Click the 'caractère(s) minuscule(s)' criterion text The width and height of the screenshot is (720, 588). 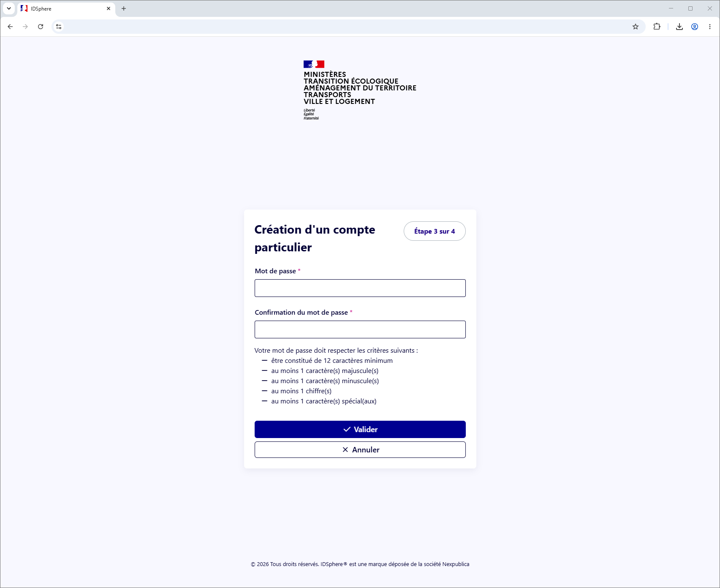[325, 381]
